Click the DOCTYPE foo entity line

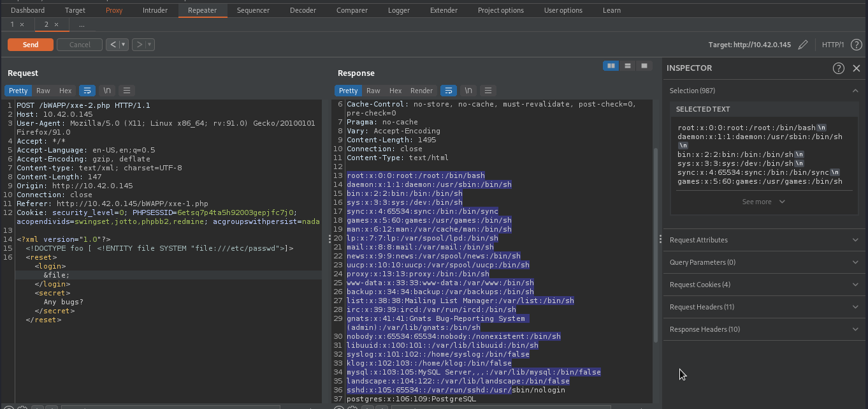tap(159, 248)
